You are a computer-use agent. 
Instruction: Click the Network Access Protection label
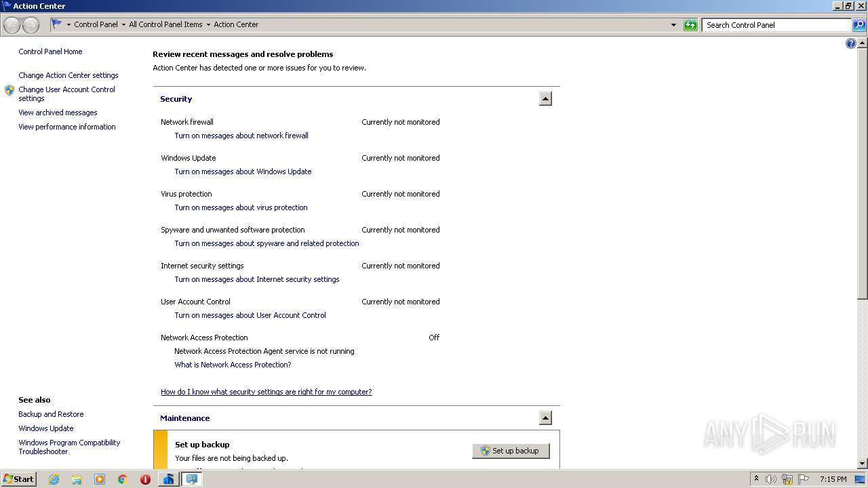tap(204, 338)
